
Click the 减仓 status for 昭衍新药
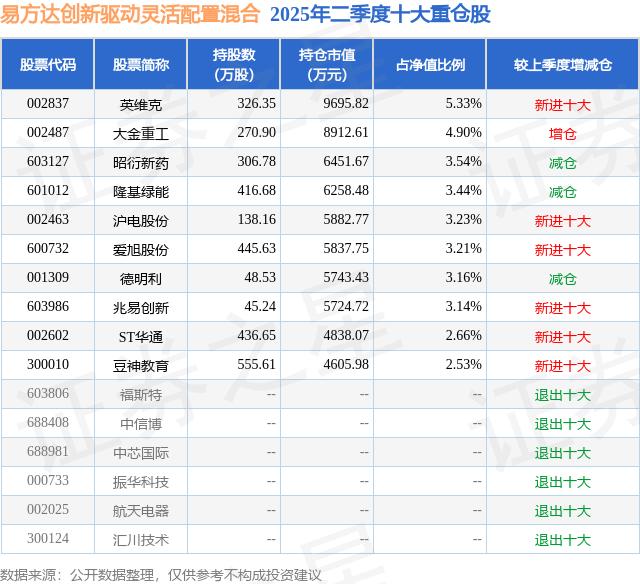coord(562,163)
